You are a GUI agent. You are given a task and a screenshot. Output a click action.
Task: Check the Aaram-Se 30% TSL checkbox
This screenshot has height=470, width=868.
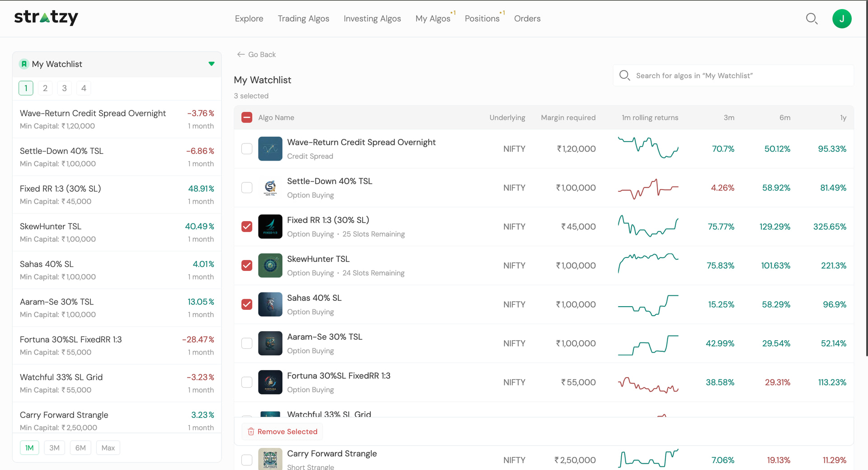(x=247, y=343)
